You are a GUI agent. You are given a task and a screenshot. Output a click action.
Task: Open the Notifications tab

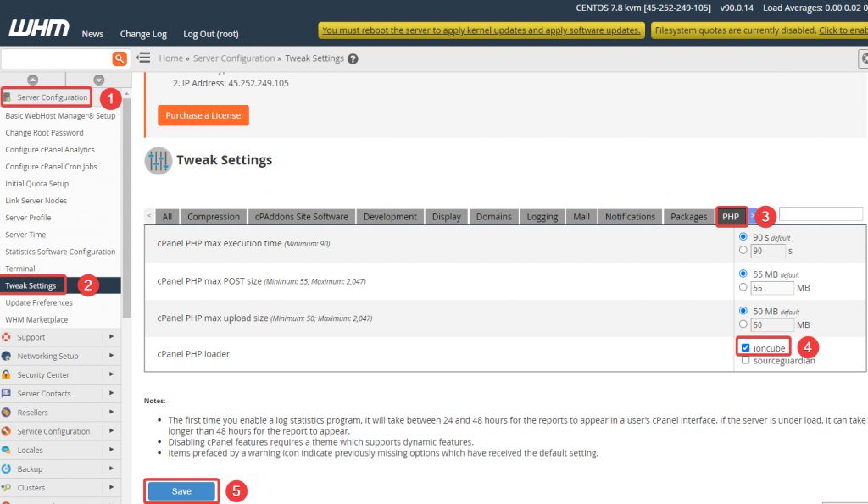click(630, 217)
